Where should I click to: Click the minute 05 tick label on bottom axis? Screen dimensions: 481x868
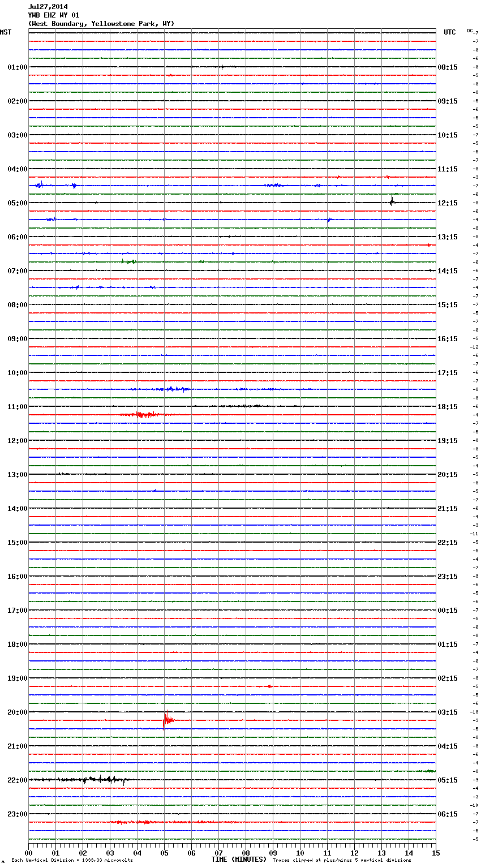[164, 853]
